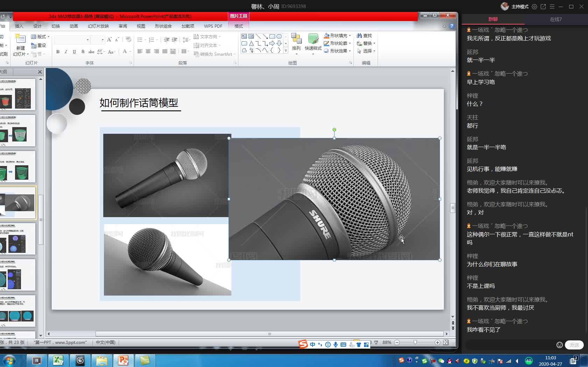588x367 pixels.
Task: Select the Shape Outline (形状轮廓) icon
Action: click(326, 43)
